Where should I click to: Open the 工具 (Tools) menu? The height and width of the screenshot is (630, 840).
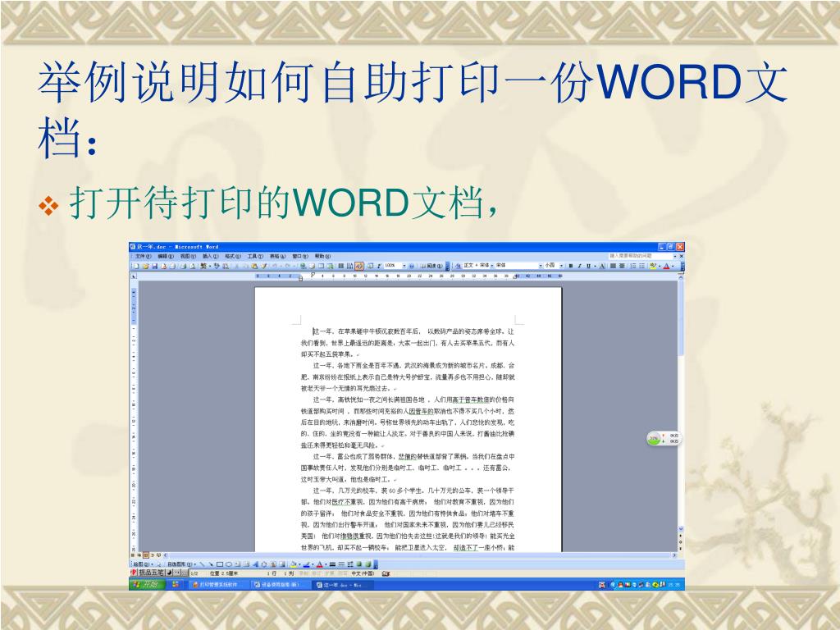tap(255, 256)
